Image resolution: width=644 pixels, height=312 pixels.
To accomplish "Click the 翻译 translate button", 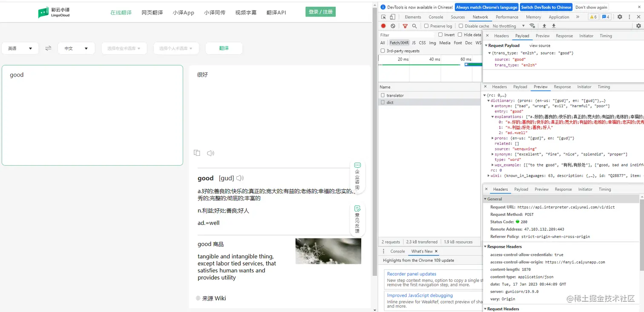I will pyautogui.click(x=224, y=49).
